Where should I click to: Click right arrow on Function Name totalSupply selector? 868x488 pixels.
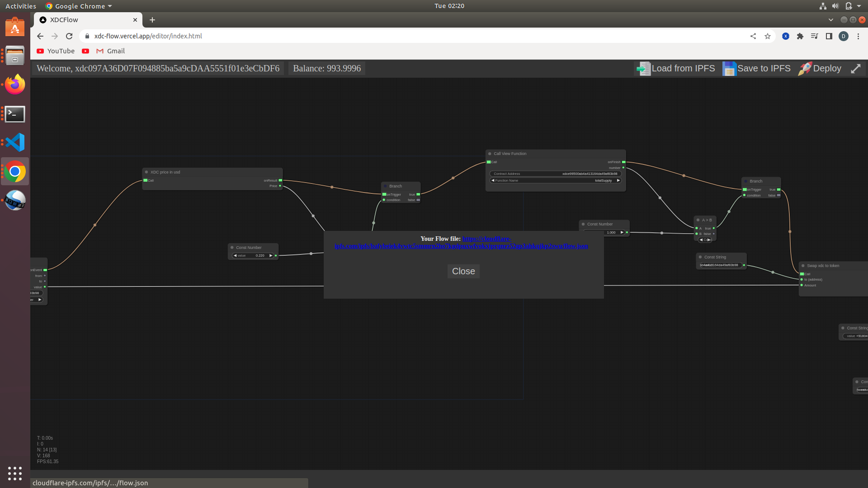pyautogui.click(x=618, y=180)
